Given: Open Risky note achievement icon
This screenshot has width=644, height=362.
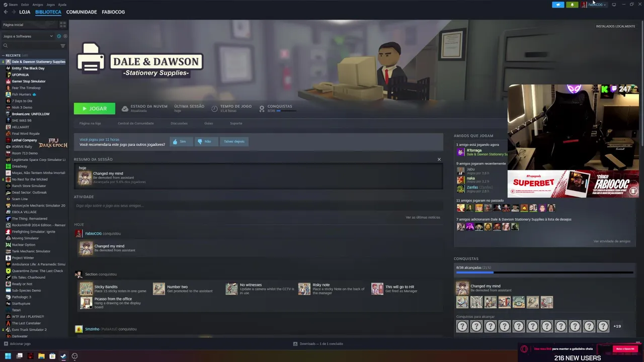Looking at the screenshot, I should pyautogui.click(x=304, y=289).
